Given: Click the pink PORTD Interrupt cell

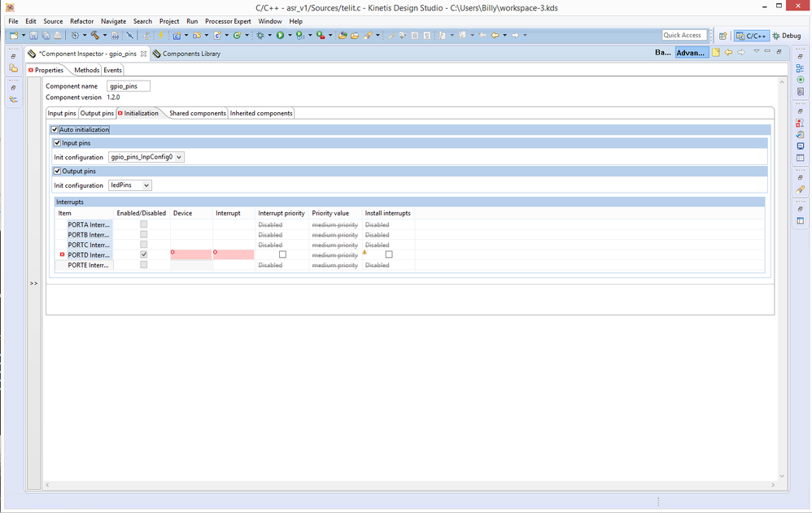Looking at the screenshot, I should (234, 254).
